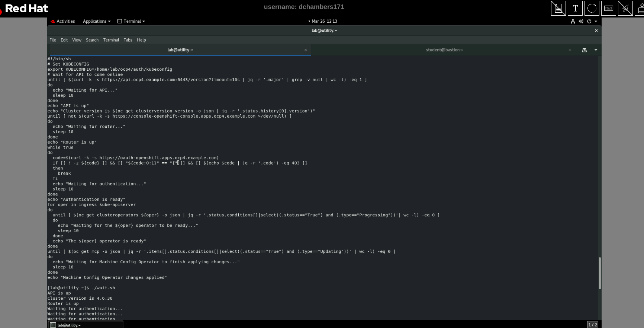This screenshot has width=644, height=328.
Task: Open the tab list dropdown arrow
Action: [596, 50]
